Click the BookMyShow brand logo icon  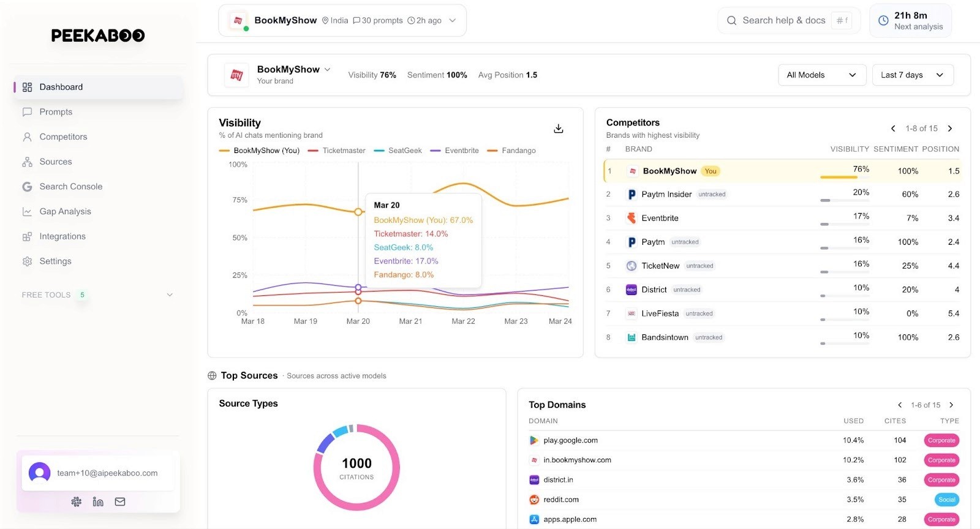click(x=236, y=75)
